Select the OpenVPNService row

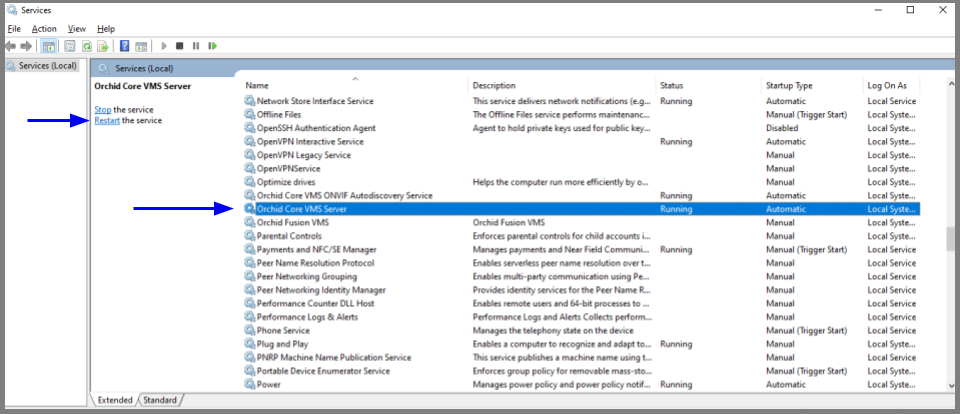click(582, 168)
